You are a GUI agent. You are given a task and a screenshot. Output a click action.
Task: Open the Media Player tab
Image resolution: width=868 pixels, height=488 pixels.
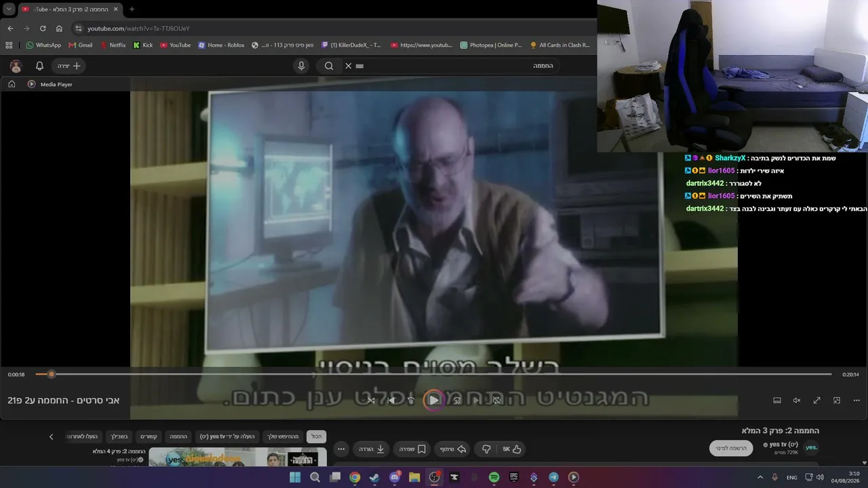click(x=50, y=84)
